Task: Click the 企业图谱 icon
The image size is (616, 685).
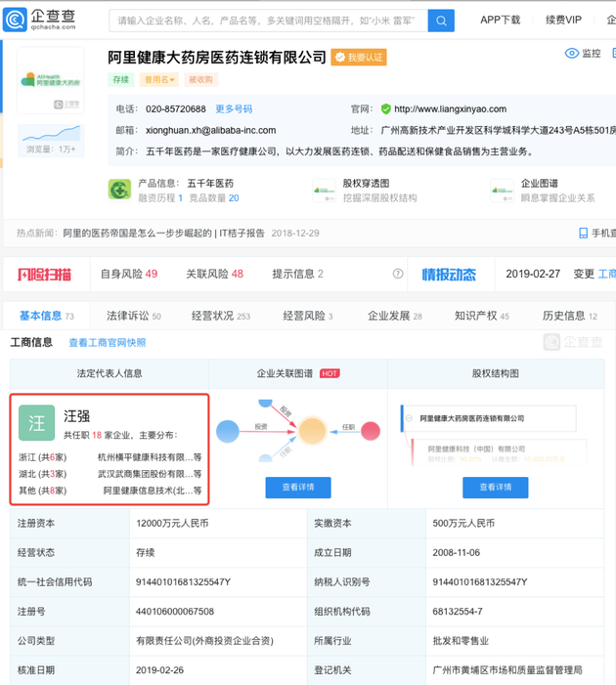Action: coord(503,190)
